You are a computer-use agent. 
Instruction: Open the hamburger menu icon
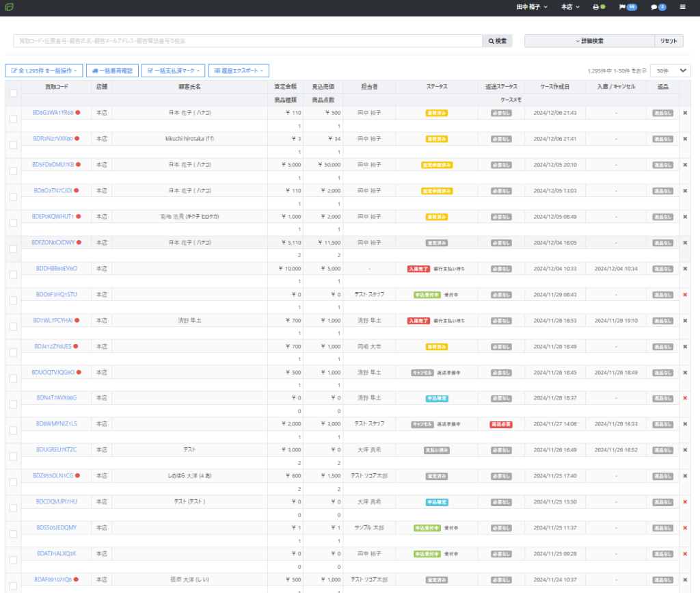point(682,7)
